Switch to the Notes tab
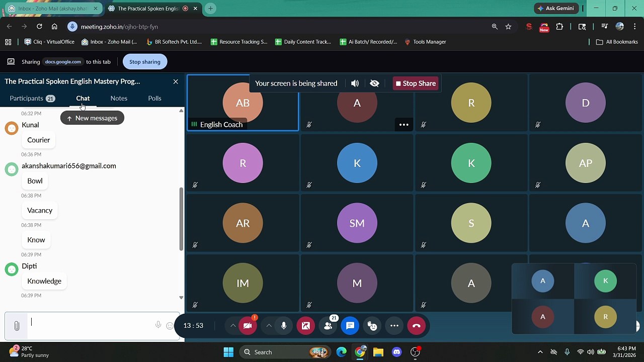 point(119,98)
